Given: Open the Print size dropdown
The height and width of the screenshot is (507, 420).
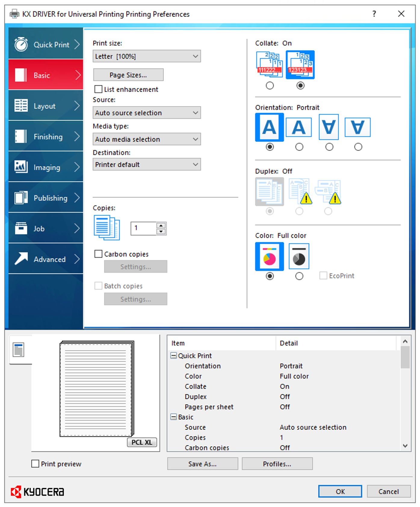Looking at the screenshot, I should 147,56.
